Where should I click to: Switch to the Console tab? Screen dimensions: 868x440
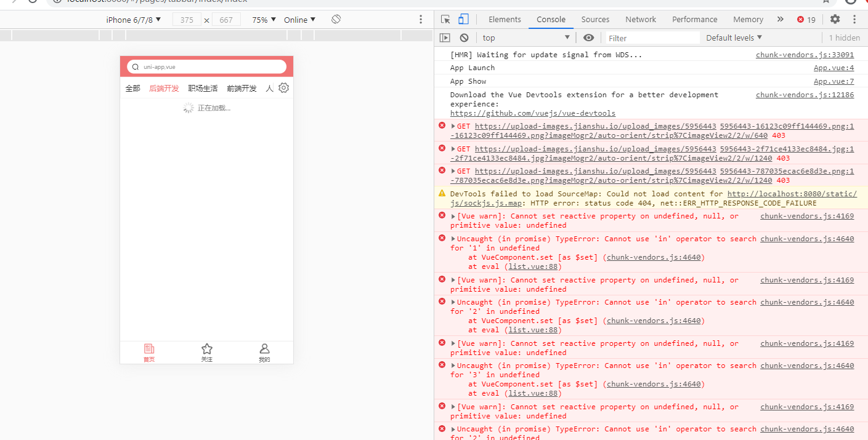coord(551,19)
